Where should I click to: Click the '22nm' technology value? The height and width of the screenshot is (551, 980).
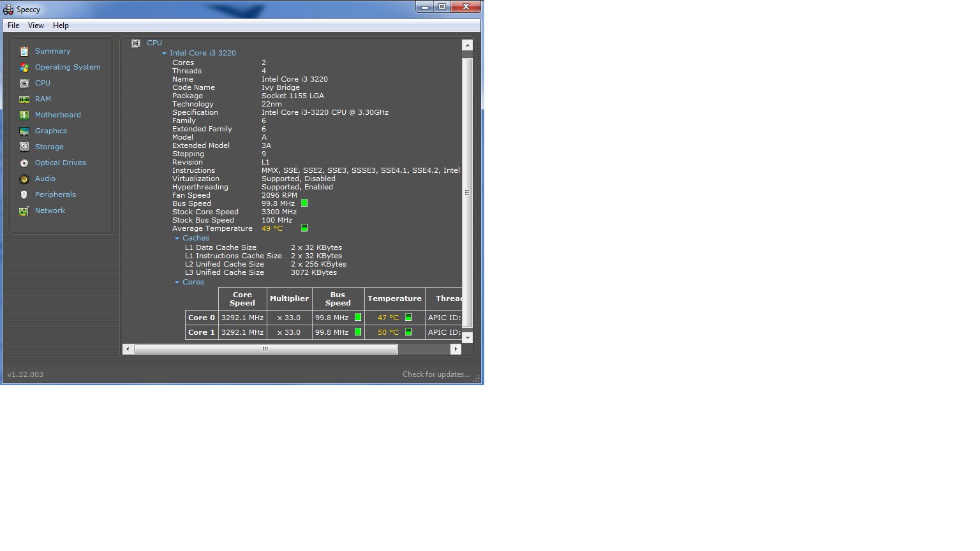coord(272,104)
